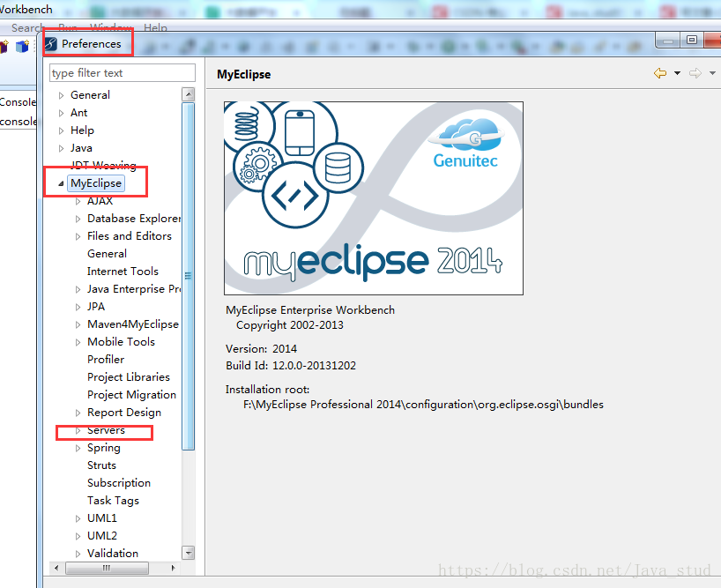Screen dimensions: 721x588
Task: Select the Servers item
Action: tap(106, 430)
